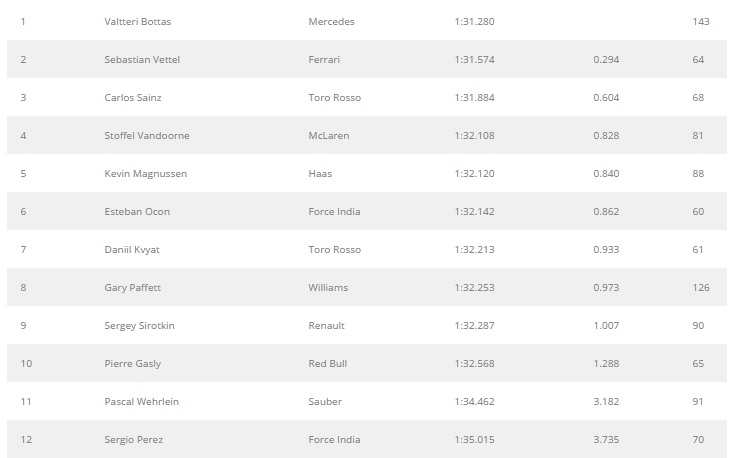This screenshot has height=458, width=740.
Task: Select the McLaren team cell
Action: coord(329,136)
